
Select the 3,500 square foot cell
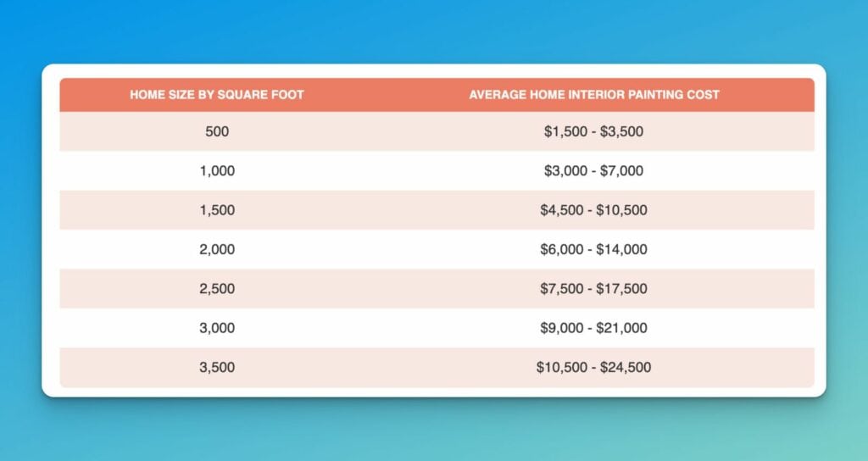click(x=217, y=368)
